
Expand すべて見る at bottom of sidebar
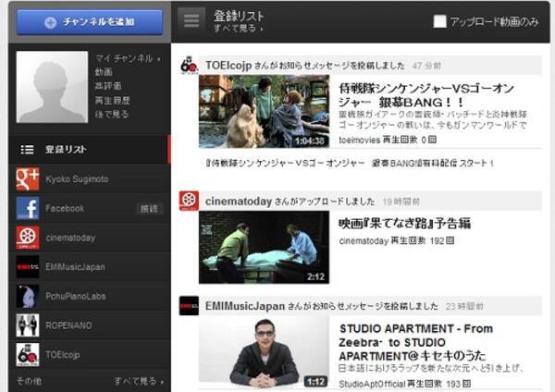(x=139, y=380)
